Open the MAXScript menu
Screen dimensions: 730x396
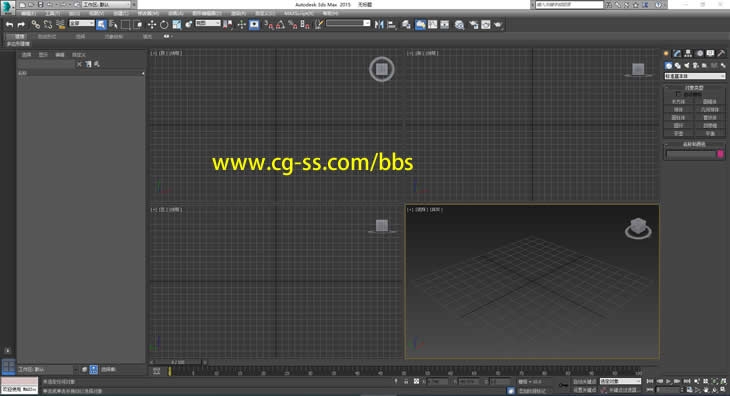(298, 13)
